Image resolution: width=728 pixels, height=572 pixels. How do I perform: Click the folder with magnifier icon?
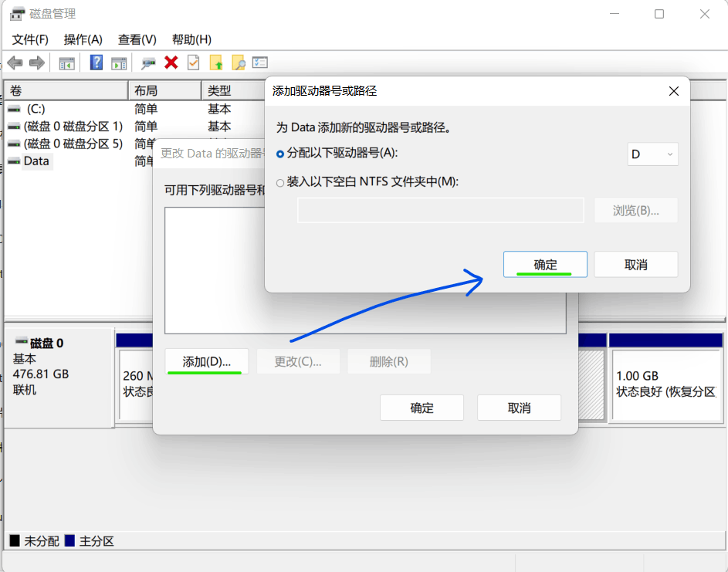(239, 63)
